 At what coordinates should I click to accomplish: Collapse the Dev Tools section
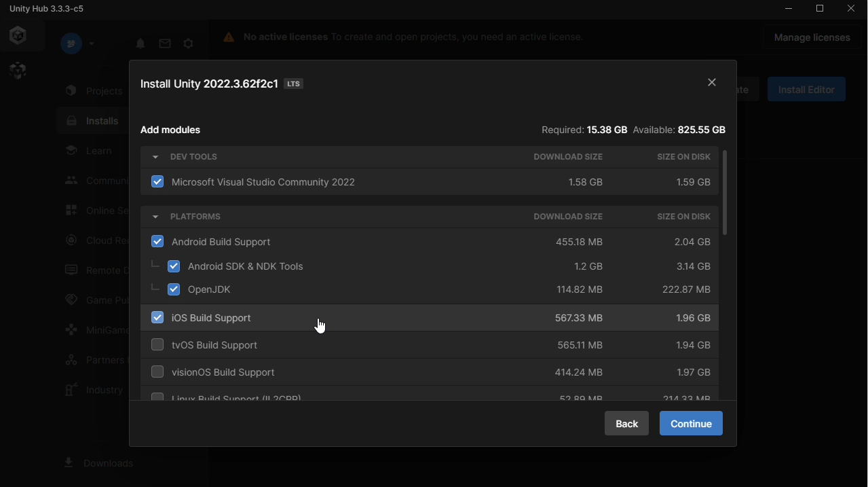point(155,157)
